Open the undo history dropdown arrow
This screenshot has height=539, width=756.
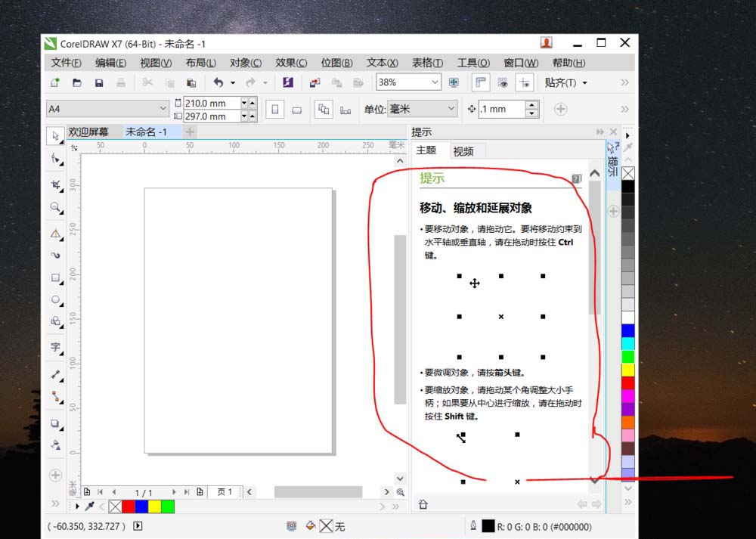[x=232, y=83]
